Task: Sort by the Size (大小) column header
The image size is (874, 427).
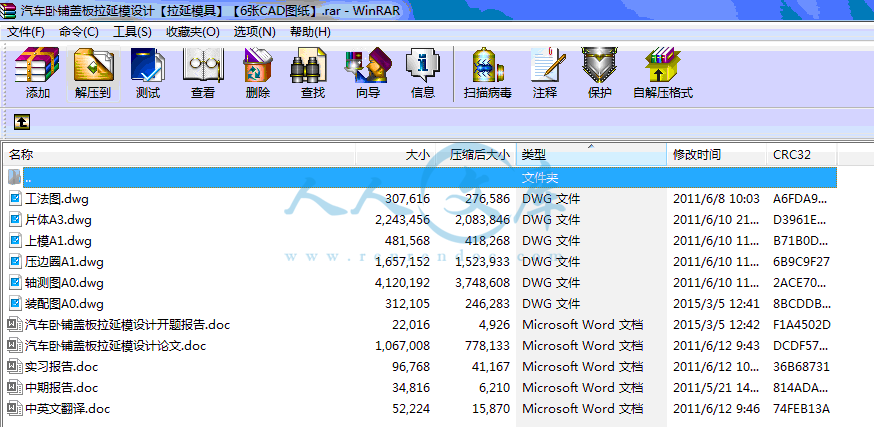Action: pyautogui.click(x=395, y=154)
